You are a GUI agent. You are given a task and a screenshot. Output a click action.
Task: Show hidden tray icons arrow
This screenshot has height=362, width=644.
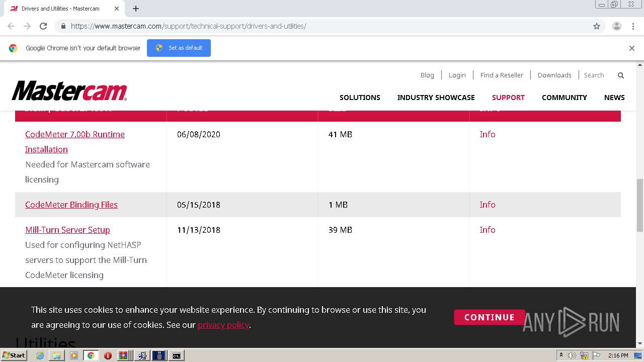[x=561, y=355]
